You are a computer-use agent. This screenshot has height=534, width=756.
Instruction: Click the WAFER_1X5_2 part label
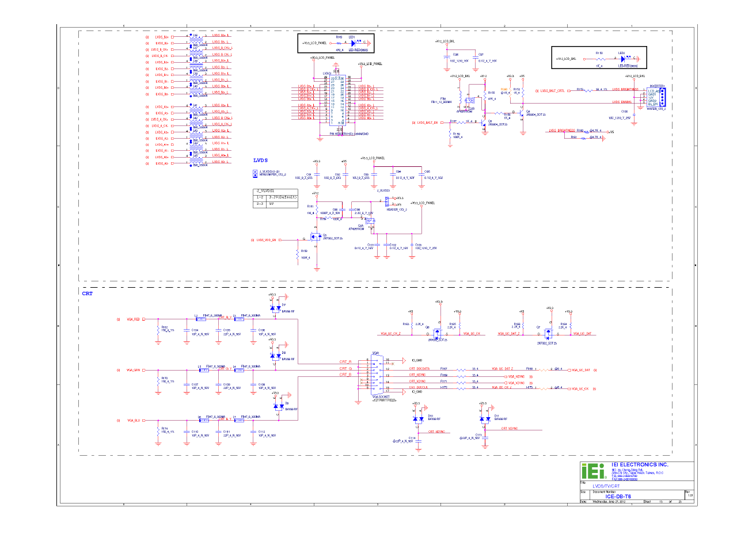(656, 109)
